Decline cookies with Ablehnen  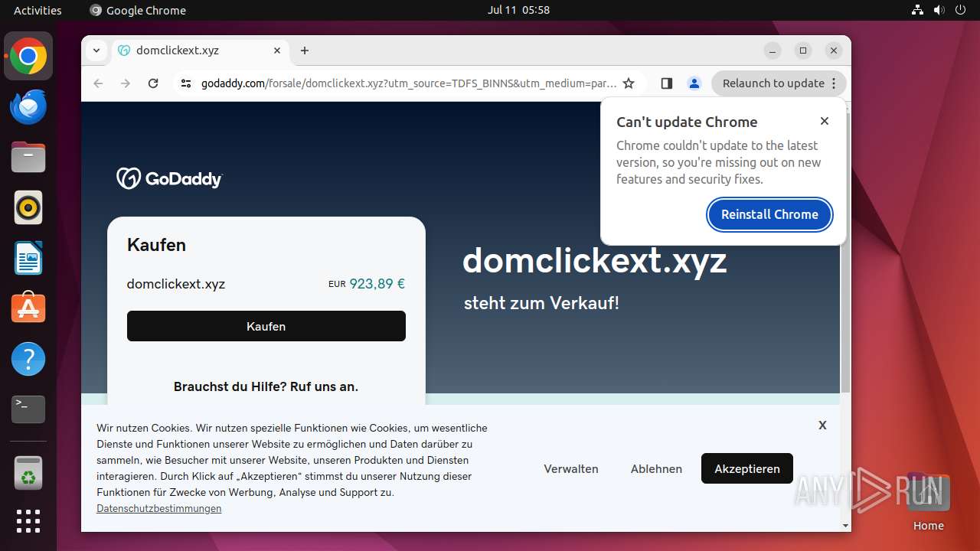656,469
